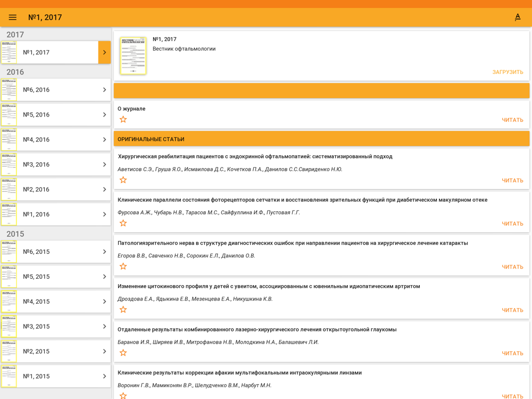The width and height of the screenshot is (532, 399).
Task: Select cover thumbnail of №5, 2016
Action: click(9, 115)
